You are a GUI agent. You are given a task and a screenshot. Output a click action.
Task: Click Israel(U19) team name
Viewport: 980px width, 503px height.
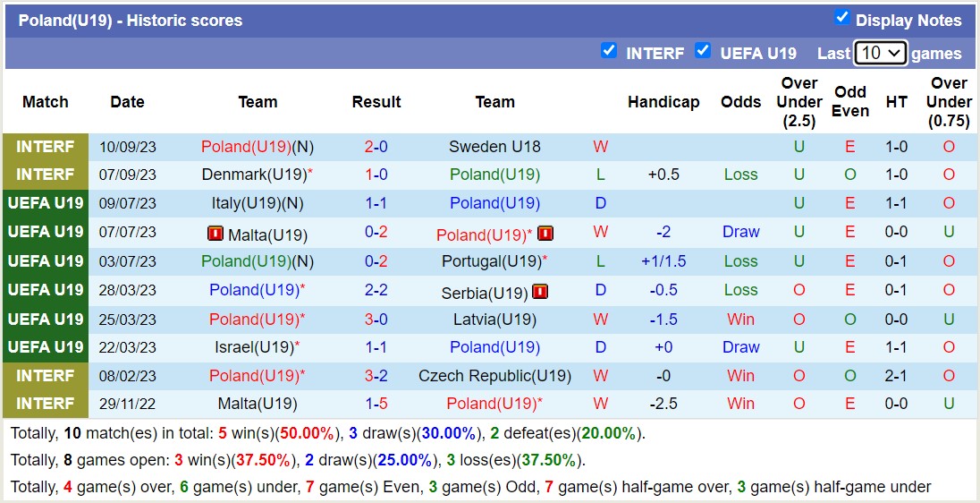[x=256, y=347]
